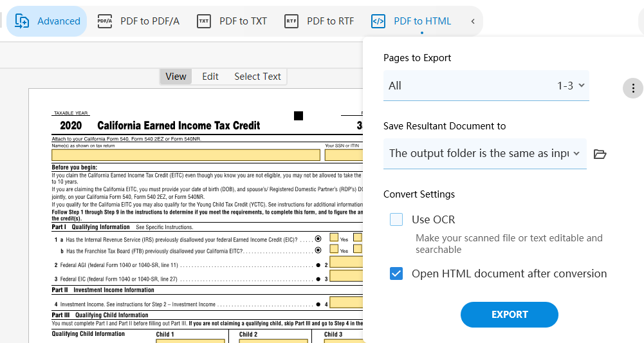Click the PDF to TXT icon
The height and width of the screenshot is (343, 644).
[204, 21]
